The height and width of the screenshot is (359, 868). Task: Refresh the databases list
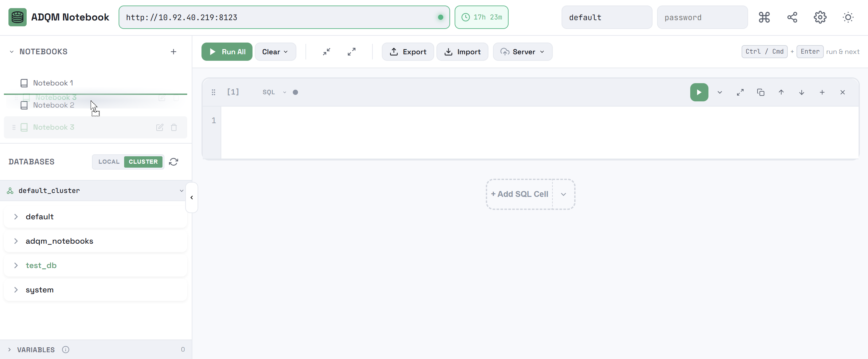pos(174,162)
